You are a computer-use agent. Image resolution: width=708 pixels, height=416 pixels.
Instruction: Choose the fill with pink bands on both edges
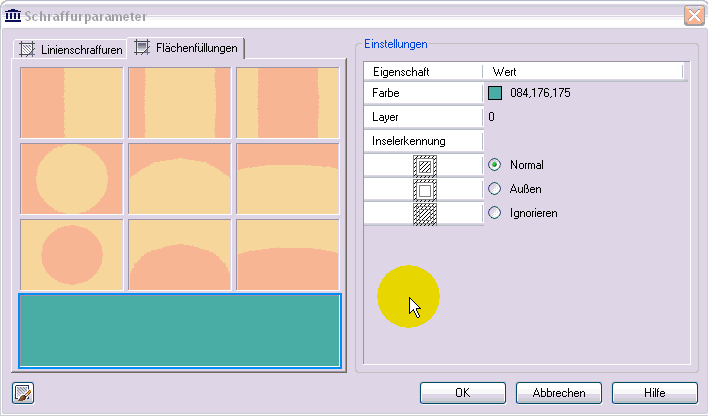point(180,103)
